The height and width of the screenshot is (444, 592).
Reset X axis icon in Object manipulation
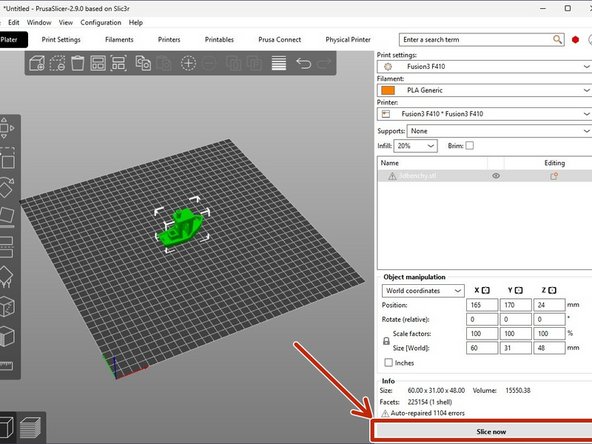coord(486,290)
